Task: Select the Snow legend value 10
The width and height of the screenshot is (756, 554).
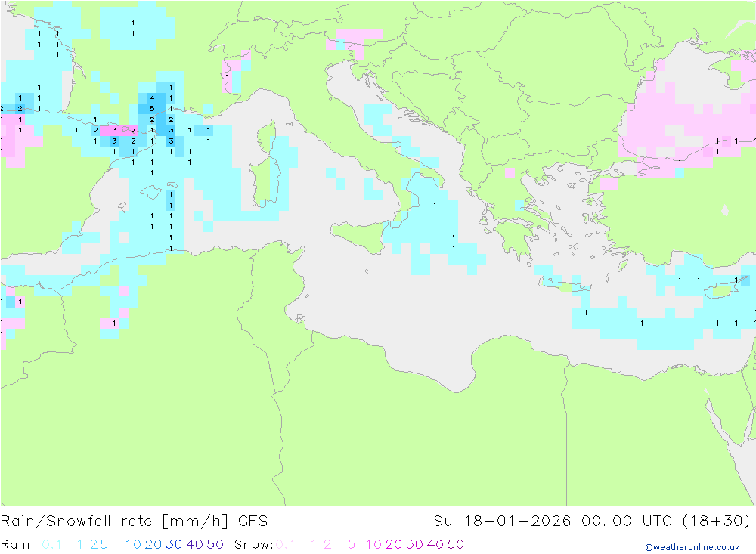Action: tap(373, 544)
